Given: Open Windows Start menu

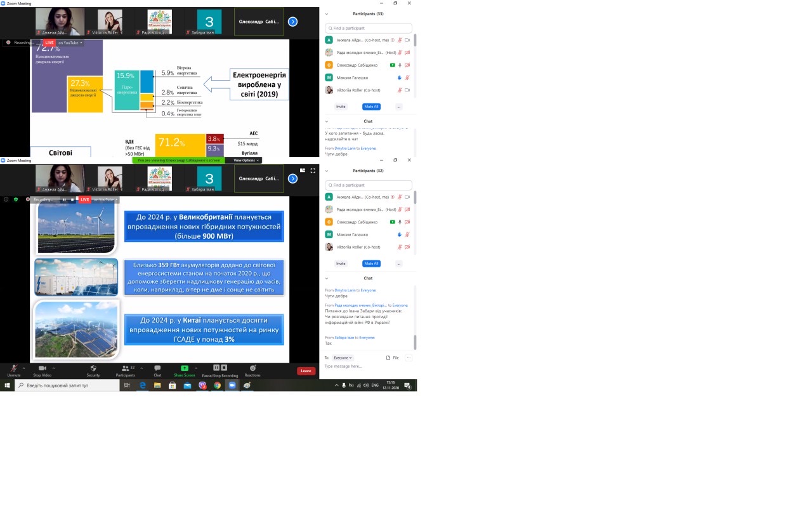Looking at the screenshot, I should [7, 385].
